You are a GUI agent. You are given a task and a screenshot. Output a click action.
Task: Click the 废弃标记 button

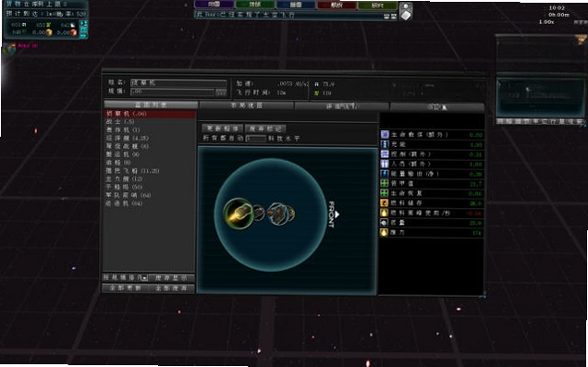tap(265, 128)
